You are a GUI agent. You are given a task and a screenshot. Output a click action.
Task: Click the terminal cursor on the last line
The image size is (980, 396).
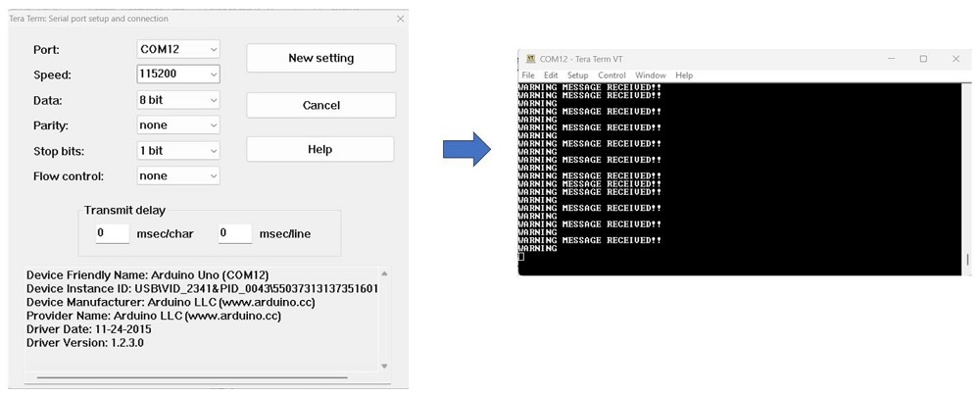coord(522,257)
